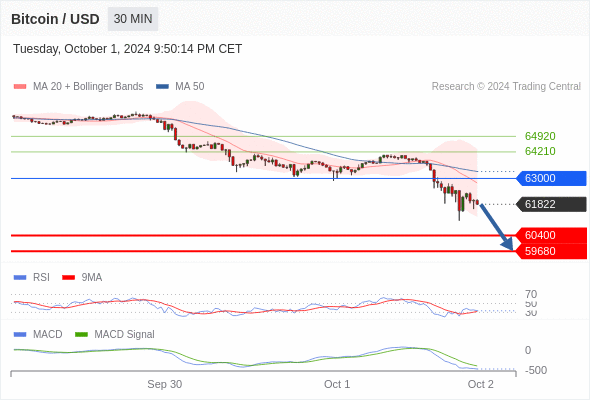Click the MACD Signal green legend swatch

[82, 335]
